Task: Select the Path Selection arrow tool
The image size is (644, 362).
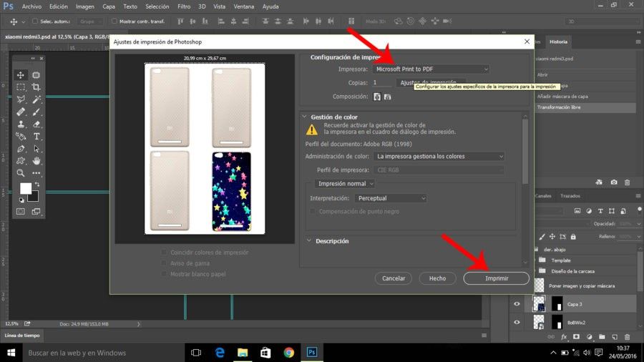Action: (36, 149)
